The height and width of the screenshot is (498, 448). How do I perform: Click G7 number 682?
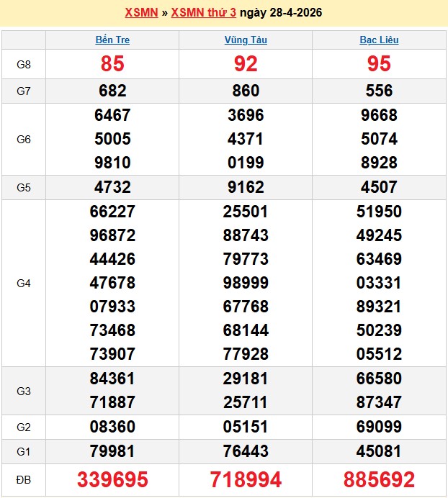point(112,91)
